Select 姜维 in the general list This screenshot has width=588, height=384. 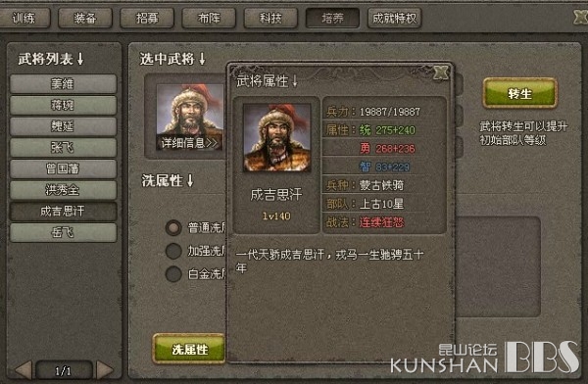point(63,83)
